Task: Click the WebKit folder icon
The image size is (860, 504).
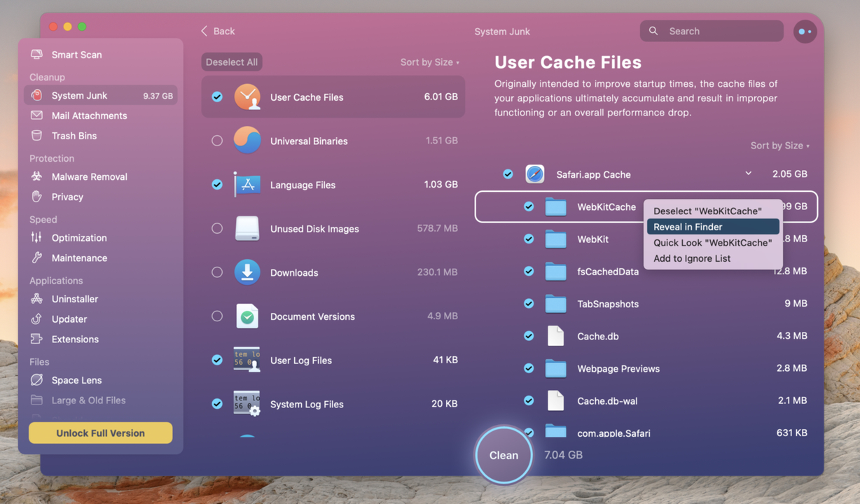Action: (555, 239)
